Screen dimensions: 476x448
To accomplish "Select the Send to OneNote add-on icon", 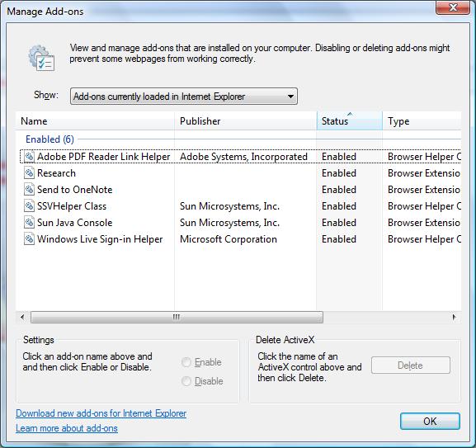I will click(x=29, y=190).
